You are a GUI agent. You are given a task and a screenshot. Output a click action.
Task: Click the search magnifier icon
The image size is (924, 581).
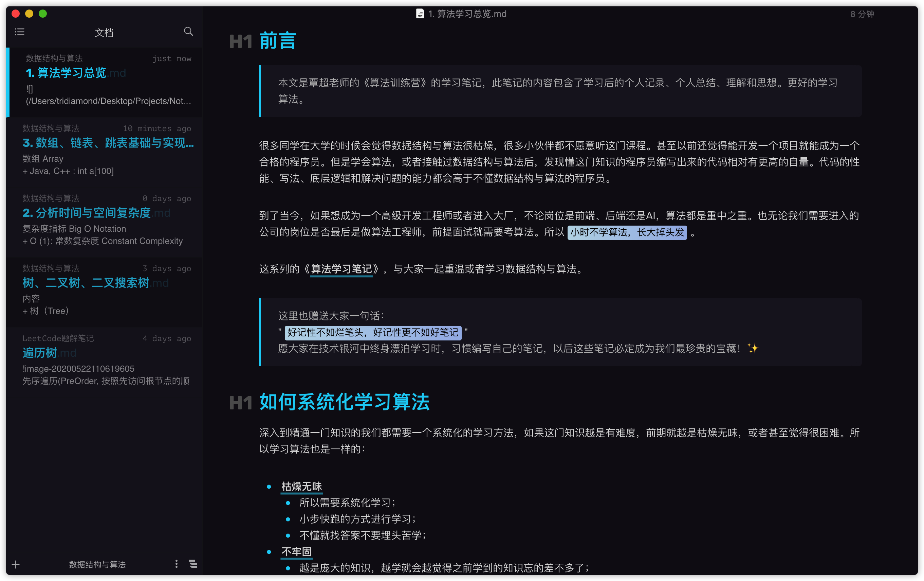tap(188, 32)
